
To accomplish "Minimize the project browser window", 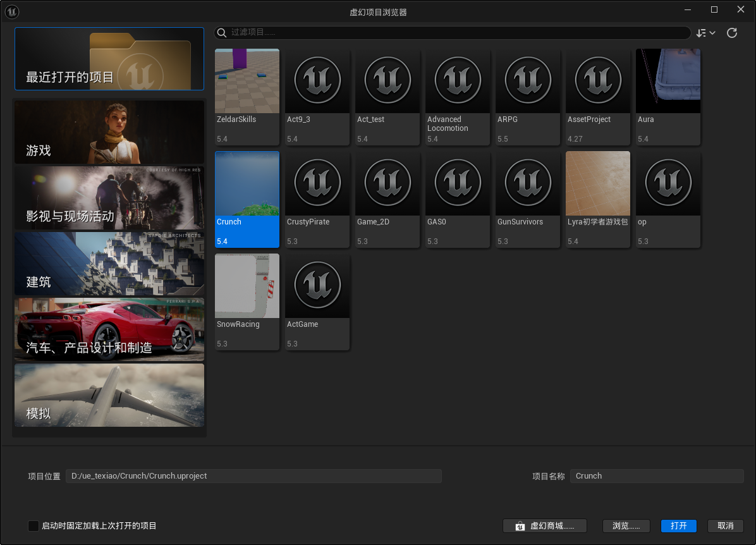I will [x=688, y=9].
